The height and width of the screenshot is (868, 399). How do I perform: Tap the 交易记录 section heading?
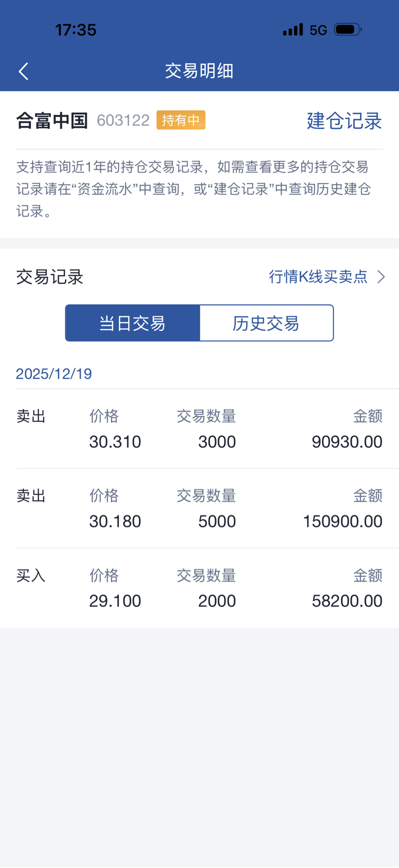50,277
